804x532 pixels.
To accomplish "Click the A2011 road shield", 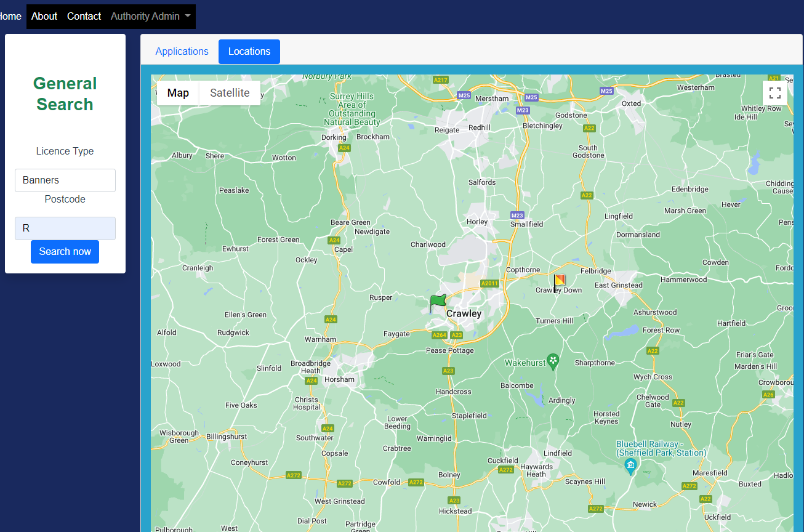I will click(489, 283).
